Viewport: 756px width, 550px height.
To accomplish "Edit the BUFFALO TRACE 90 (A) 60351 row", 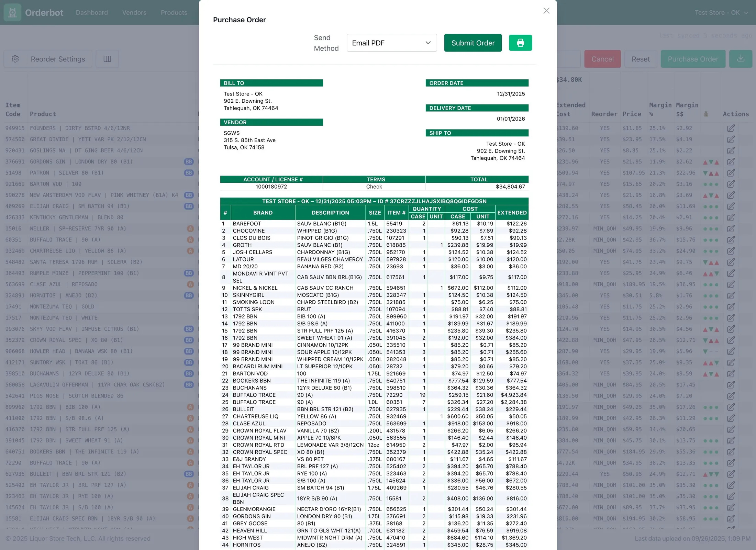I will coord(731,240).
